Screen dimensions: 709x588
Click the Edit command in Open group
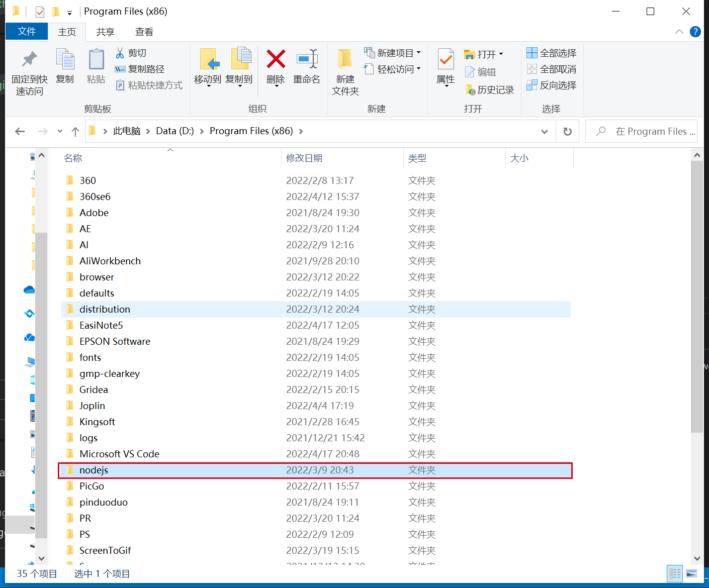[x=481, y=72]
